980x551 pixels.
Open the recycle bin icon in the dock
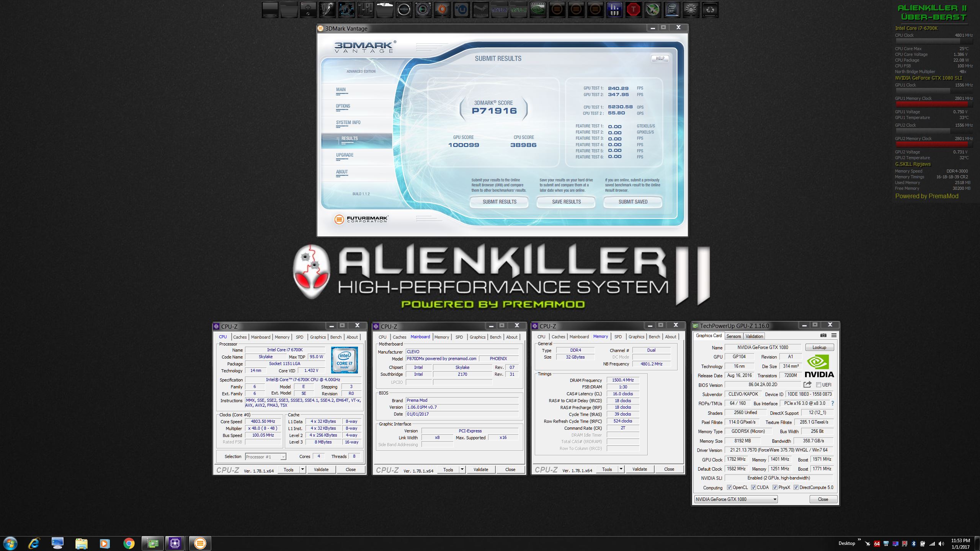tap(710, 10)
